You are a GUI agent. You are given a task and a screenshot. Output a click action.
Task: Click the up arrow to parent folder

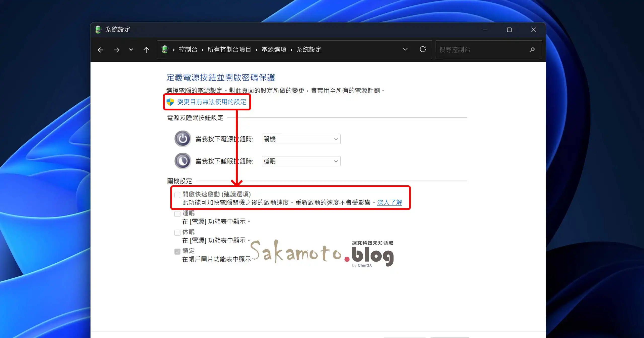point(146,50)
